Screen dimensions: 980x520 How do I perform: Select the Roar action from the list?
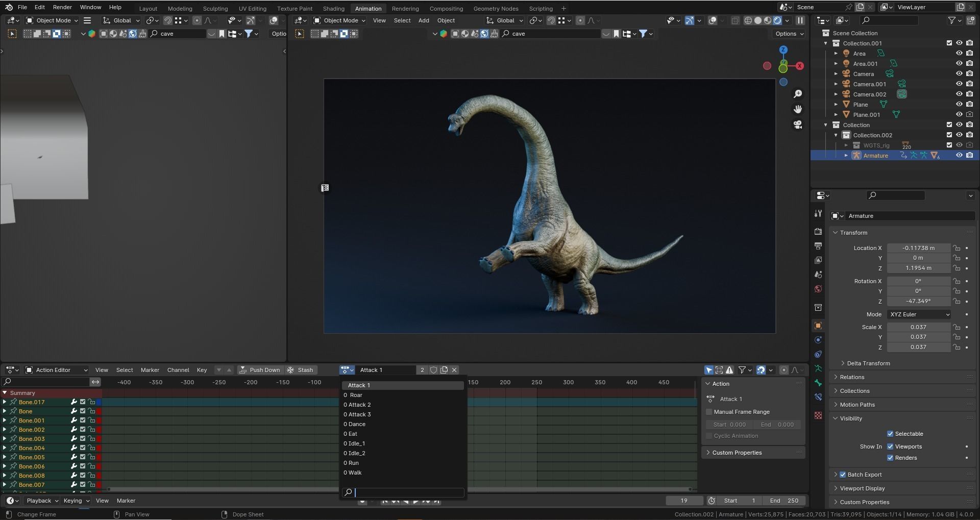click(x=403, y=395)
